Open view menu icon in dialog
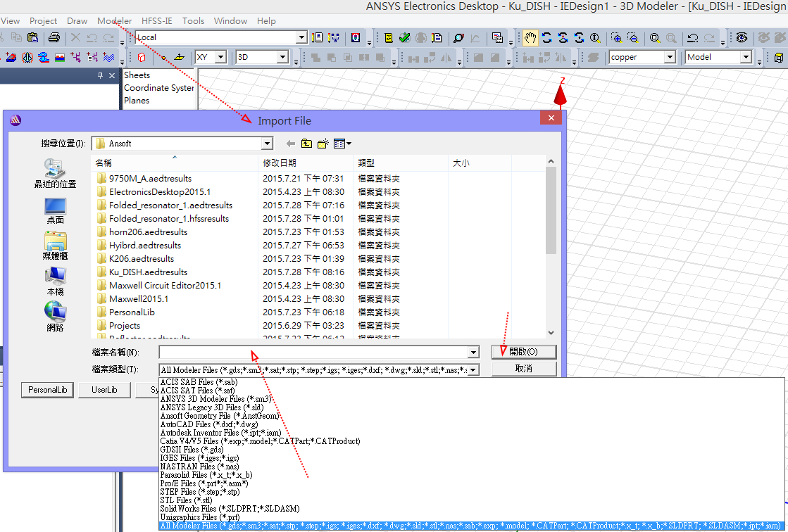 coord(342,144)
